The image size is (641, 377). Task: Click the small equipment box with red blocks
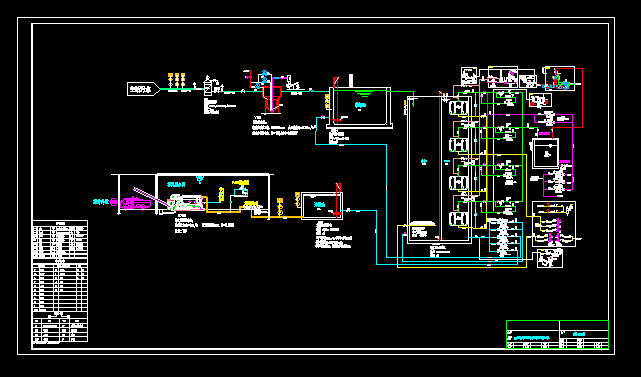pos(540,100)
